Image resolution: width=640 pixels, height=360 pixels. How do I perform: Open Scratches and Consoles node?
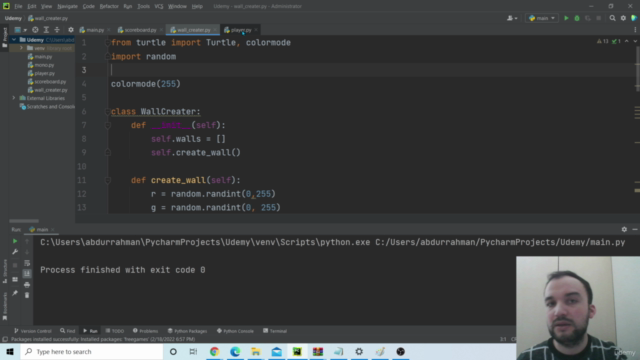[x=47, y=107]
